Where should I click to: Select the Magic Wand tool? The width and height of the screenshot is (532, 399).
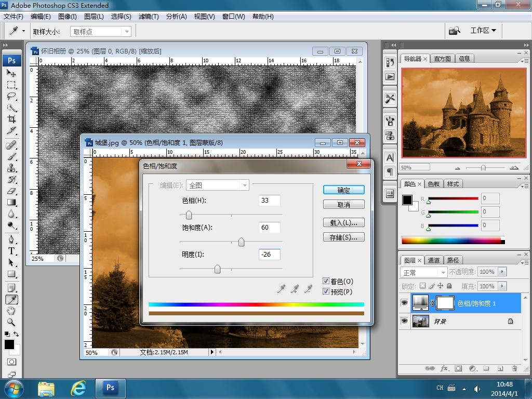click(11, 108)
